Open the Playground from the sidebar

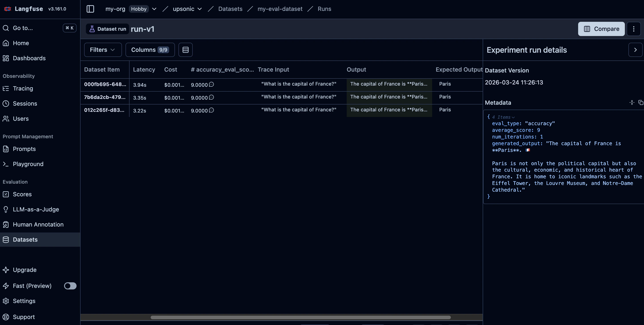[x=28, y=164]
